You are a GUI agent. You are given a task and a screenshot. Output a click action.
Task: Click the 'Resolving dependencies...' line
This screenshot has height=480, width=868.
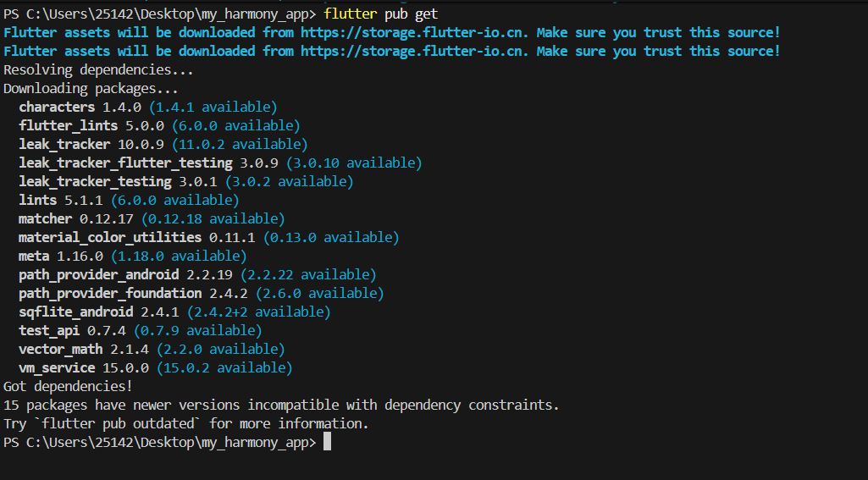98,70
